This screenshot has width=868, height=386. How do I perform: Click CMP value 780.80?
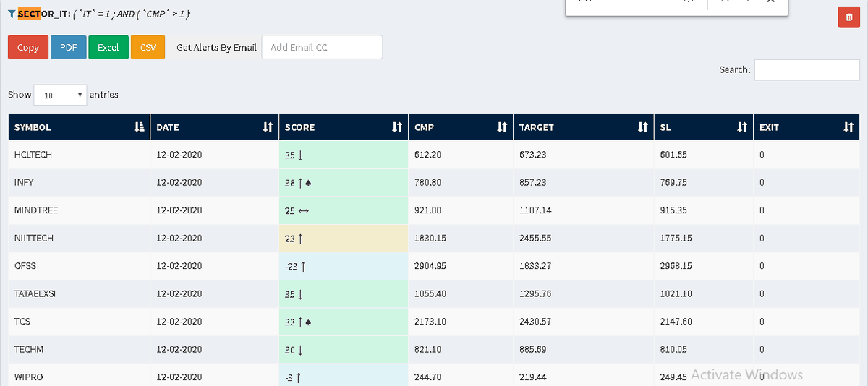coord(427,183)
